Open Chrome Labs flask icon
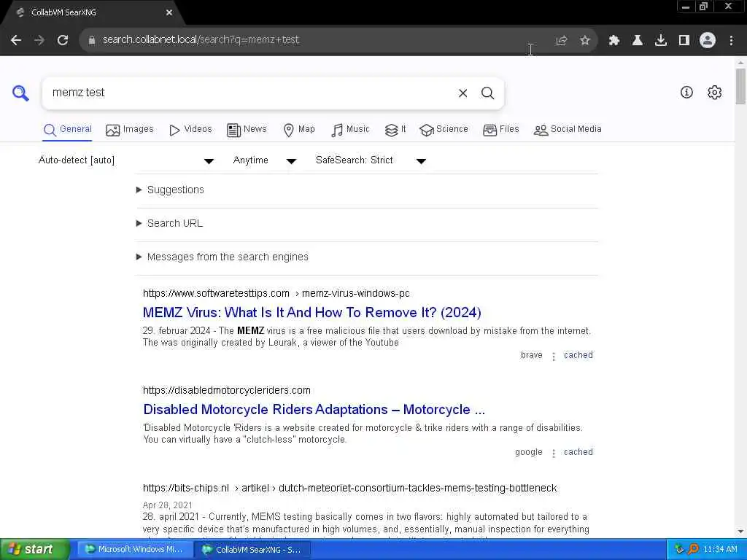This screenshot has height=560, width=747. point(637,41)
